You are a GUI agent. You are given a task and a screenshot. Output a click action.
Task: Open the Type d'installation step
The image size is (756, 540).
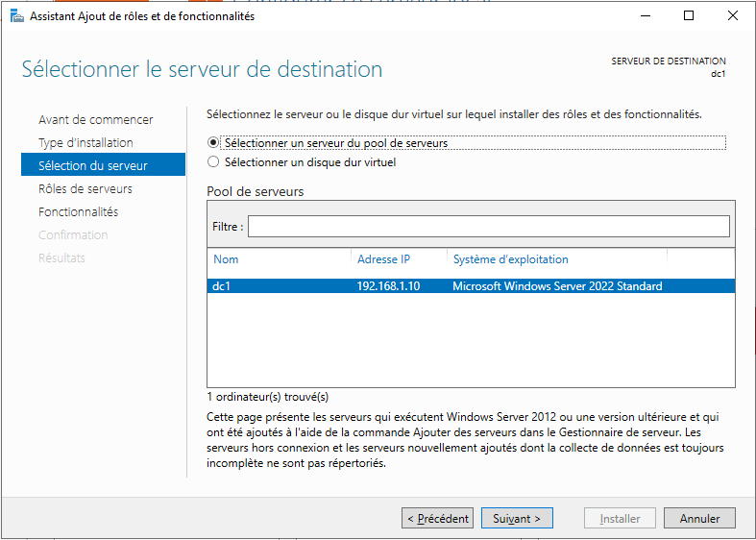click(x=85, y=143)
